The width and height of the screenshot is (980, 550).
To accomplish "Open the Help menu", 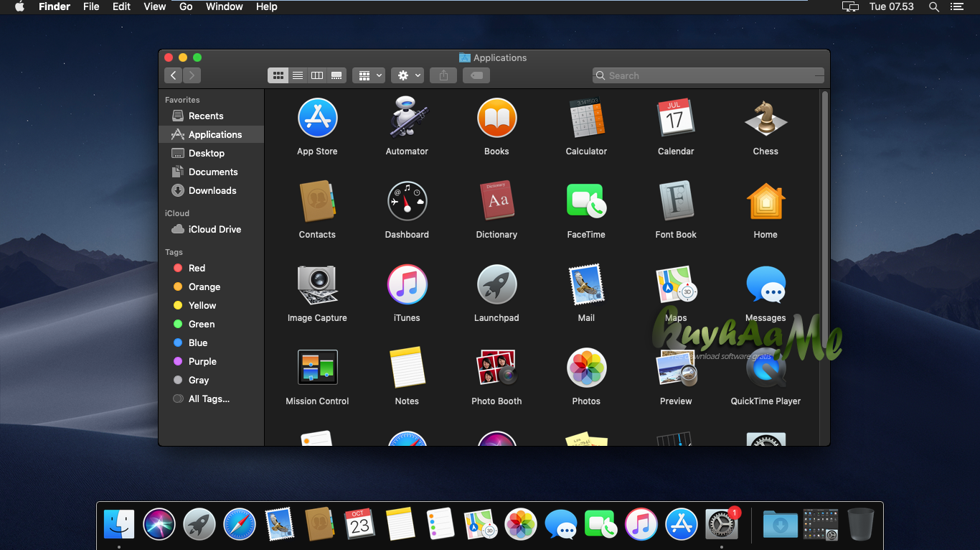I will tap(267, 6).
